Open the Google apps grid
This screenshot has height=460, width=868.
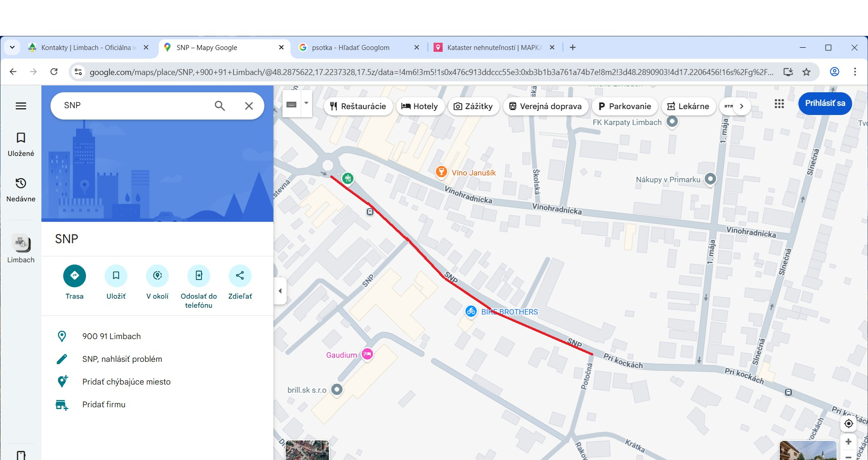[x=779, y=104]
